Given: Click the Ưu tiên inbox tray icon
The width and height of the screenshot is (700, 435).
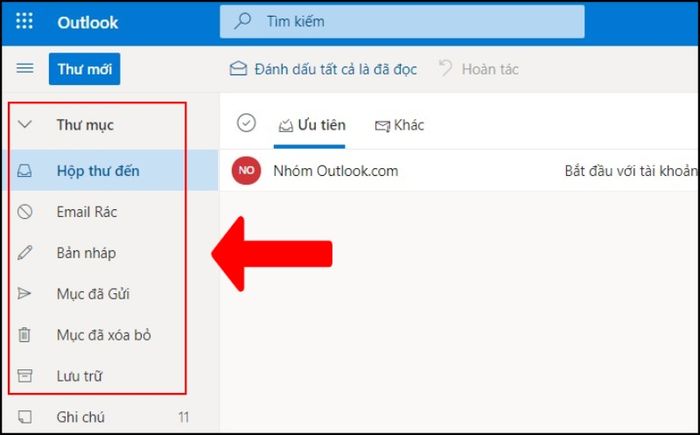Looking at the screenshot, I should [286, 126].
